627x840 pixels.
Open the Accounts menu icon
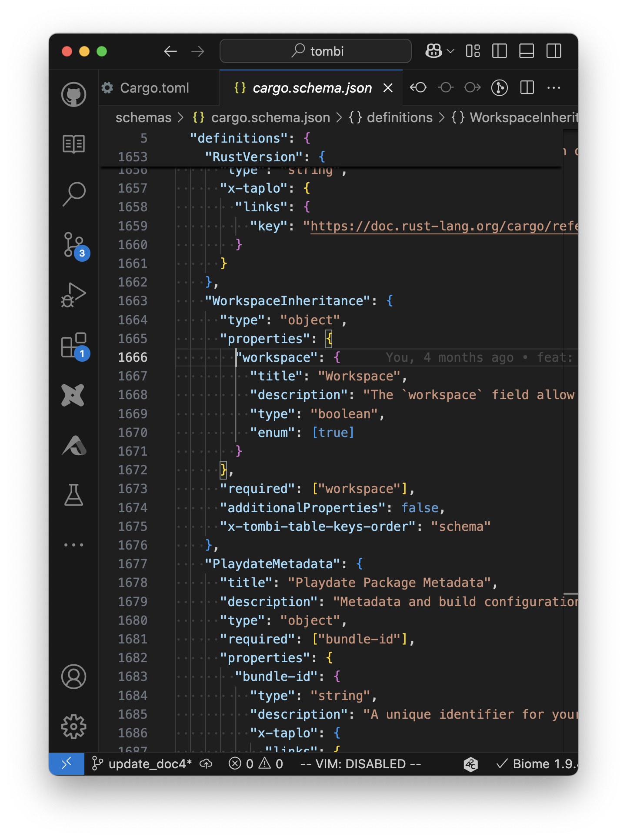click(x=73, y=677)
